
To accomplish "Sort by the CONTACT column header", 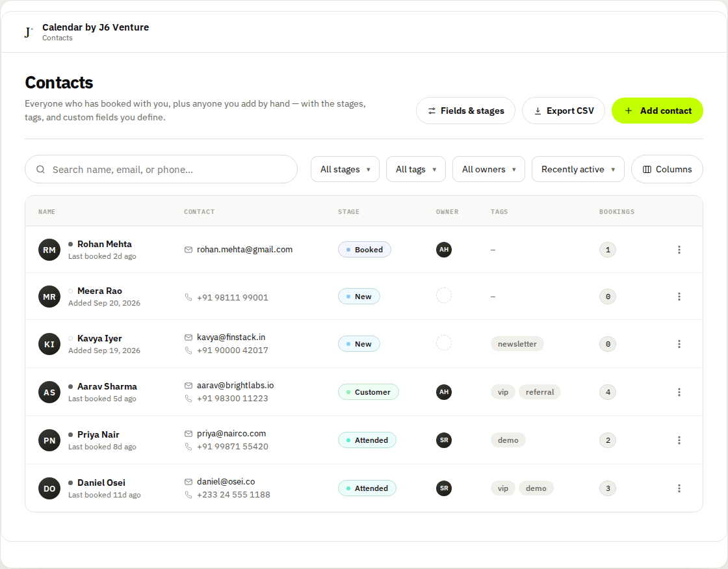I will (x=199, y=212).
